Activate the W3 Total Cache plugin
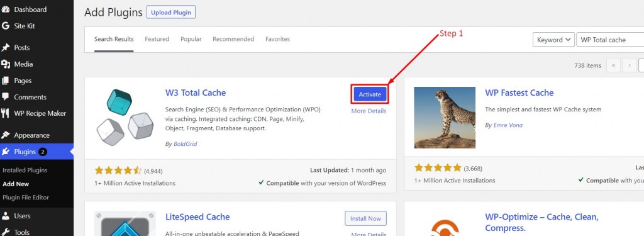The height and width of the screenshot is (236, 644). 370,94
